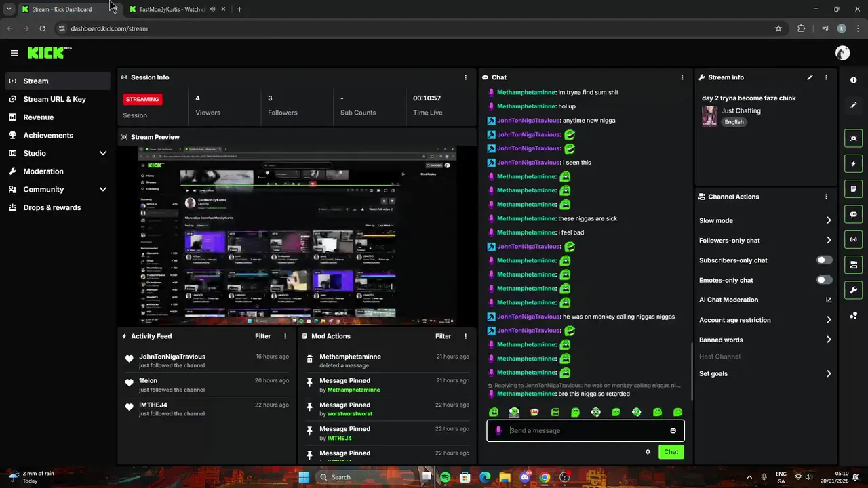Image resolution: width=868 pixels, height=488 pixels.
Task: Open AI Chat Moderation external link icon
Action: pos(828,300)
